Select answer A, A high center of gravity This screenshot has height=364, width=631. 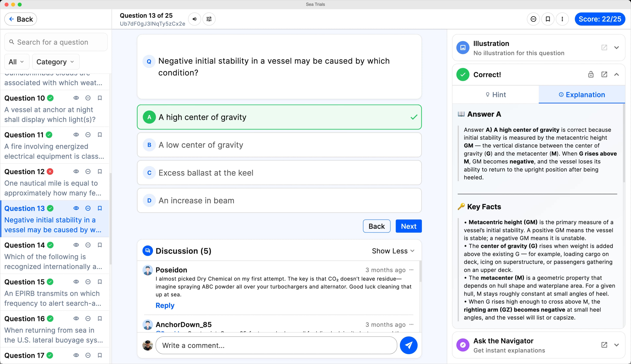tap(279, 117)
